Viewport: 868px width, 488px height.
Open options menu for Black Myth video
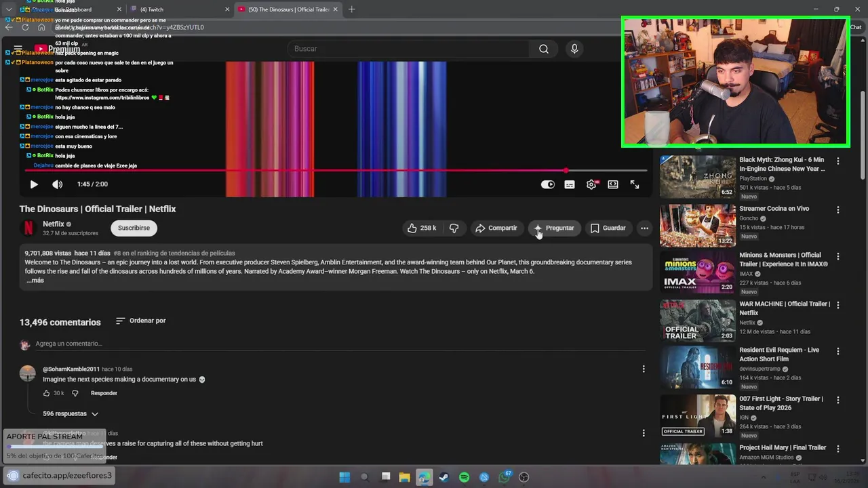[x=838, y=161]
